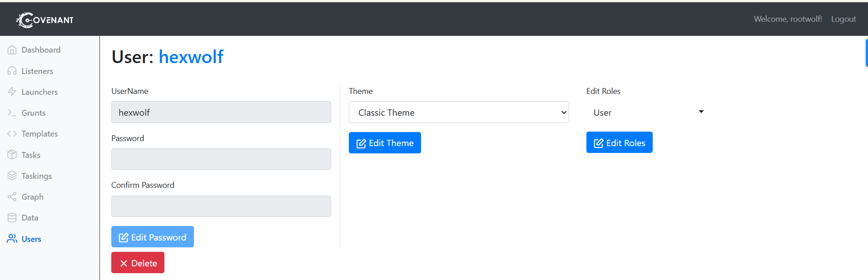The height and width of the screenshot is (280, 868).
Task: Expand the Edit Roles User dropdown
Action: pyautogui.click(x=648, y=112)
